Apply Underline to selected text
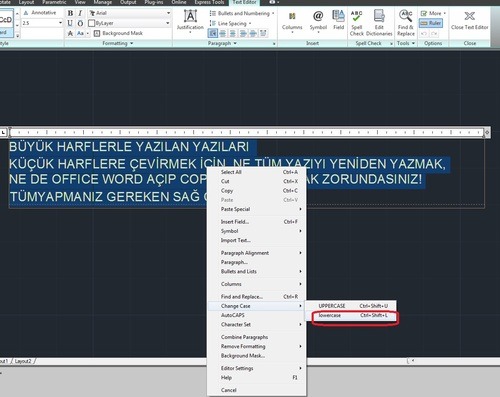This screenshot has height=397, width=500. click(x=70, y=23)
